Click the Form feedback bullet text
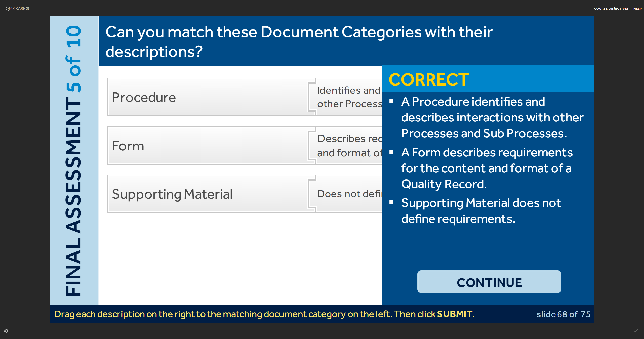 click(487, 168)
